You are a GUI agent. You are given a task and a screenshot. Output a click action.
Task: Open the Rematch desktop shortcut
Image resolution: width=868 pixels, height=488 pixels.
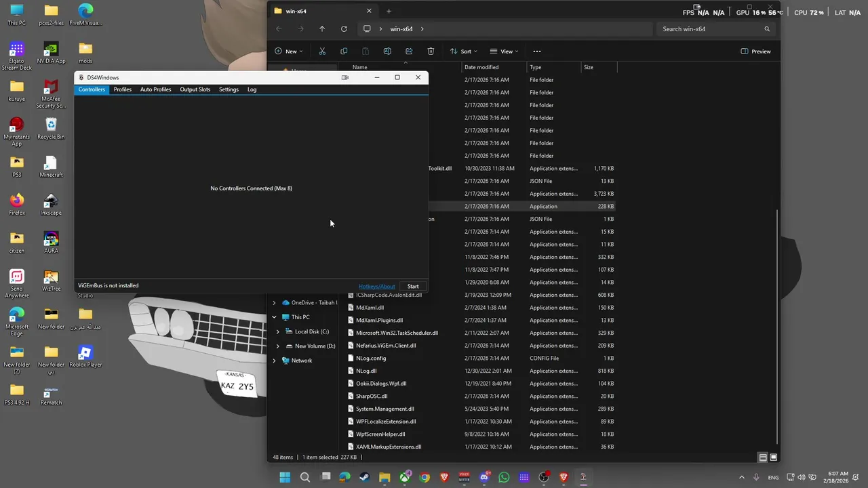click(51, 394)
